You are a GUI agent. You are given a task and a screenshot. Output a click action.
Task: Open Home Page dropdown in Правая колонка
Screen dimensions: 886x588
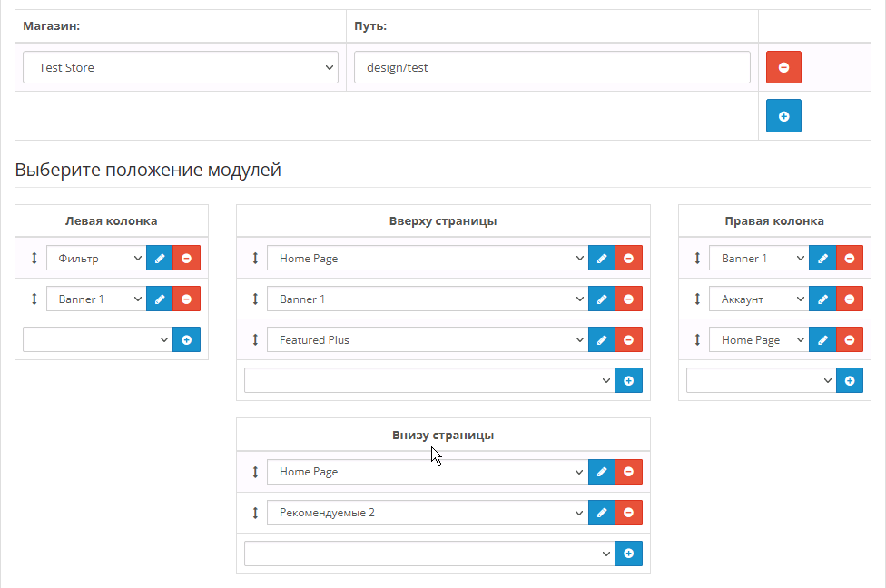(x=758, y=340)
